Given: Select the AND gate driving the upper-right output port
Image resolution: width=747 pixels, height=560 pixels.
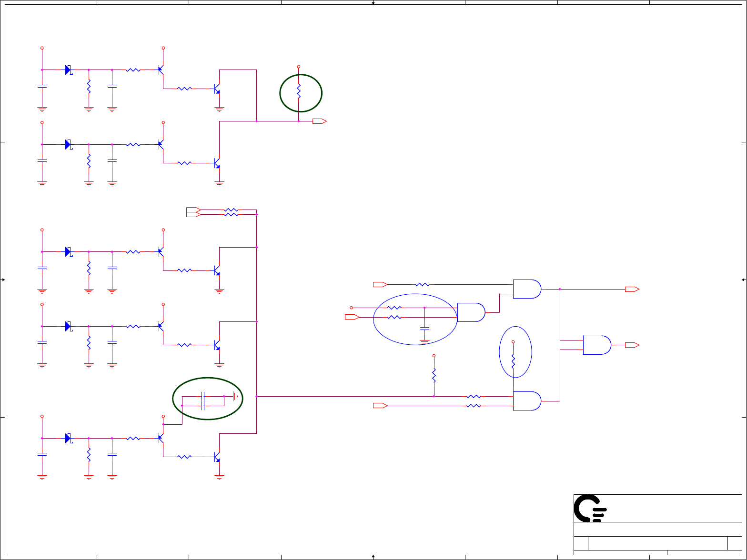Looking at the screenshot, I should 527,289.
